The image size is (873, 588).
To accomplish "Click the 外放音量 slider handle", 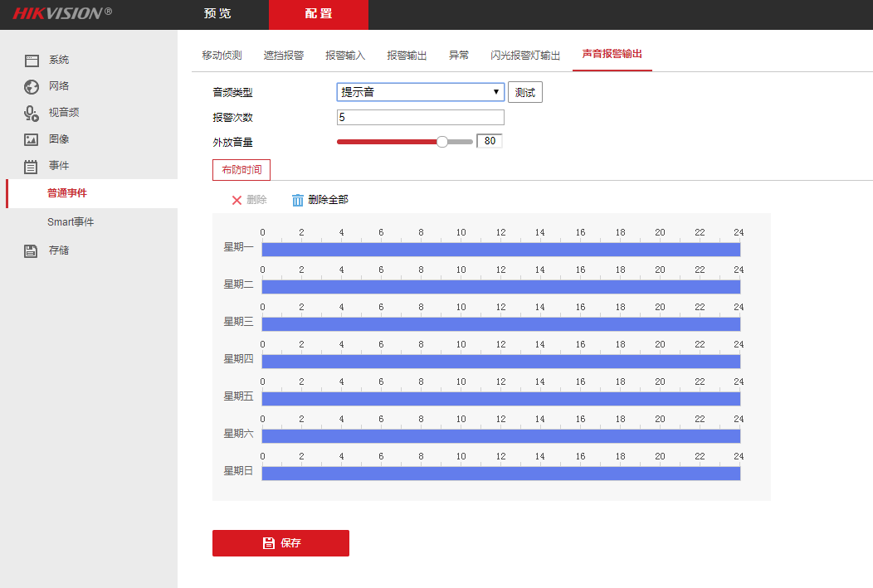I will point(442,142).
